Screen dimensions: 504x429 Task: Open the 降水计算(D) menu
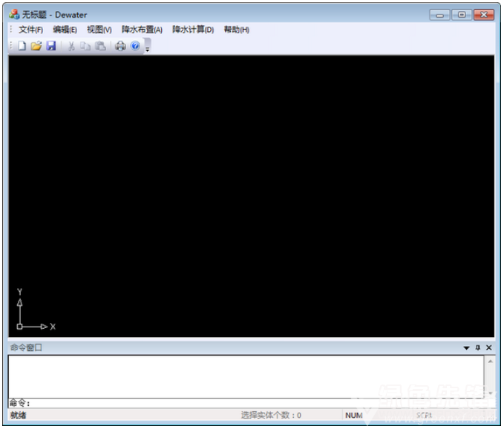tap(193, 30)
